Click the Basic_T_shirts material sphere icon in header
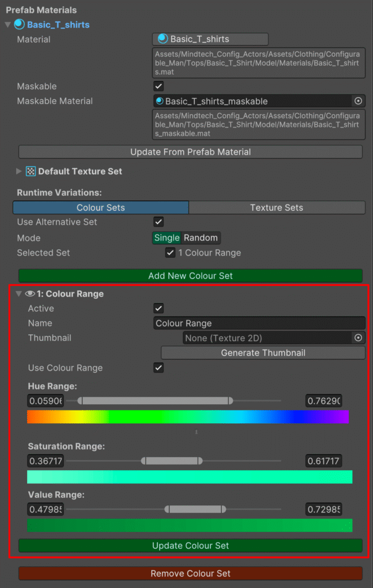This screenshot has width=373, height=588. click(20, 25)
